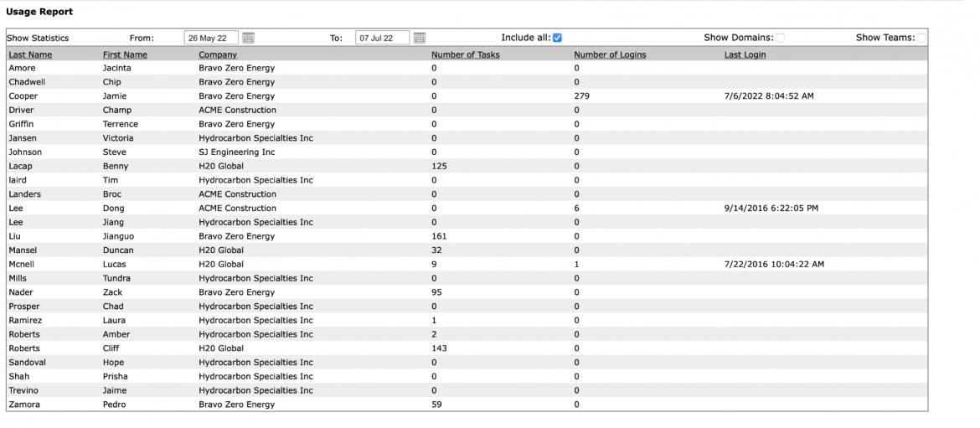This screenshot has width=980, height=428.
Task: Sort by Number of Tasks
Action: [x=466, y=55]
